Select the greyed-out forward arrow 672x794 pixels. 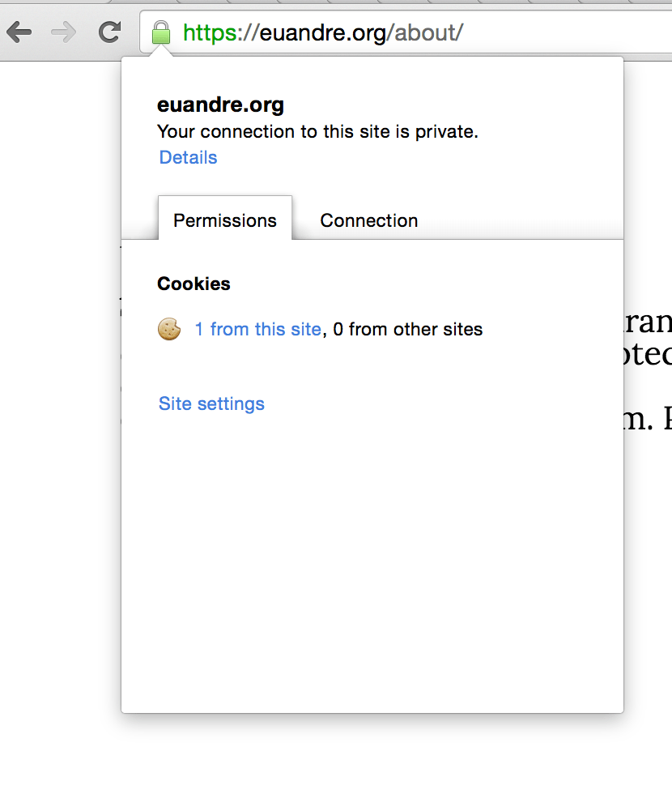[62, 32]
